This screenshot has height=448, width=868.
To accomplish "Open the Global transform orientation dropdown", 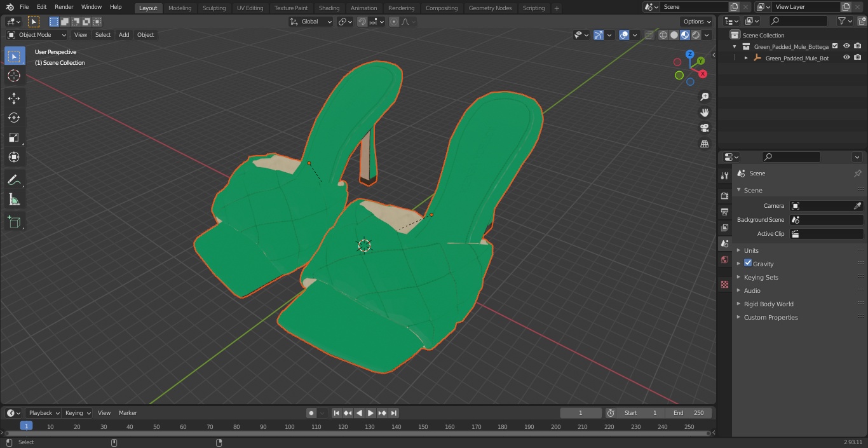I will tap(311, 22).
